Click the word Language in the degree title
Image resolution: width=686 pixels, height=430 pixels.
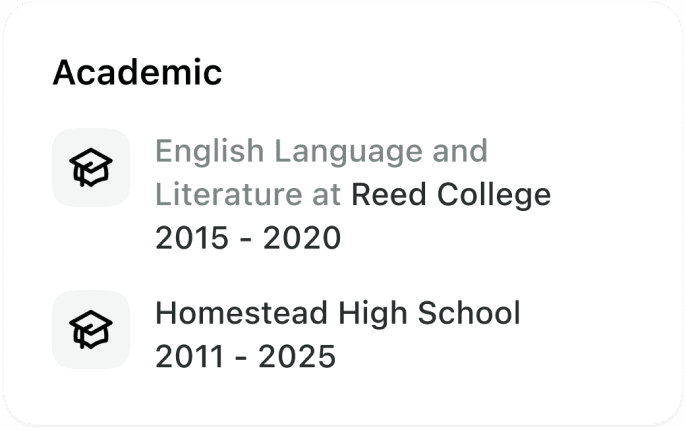(349, 151)
